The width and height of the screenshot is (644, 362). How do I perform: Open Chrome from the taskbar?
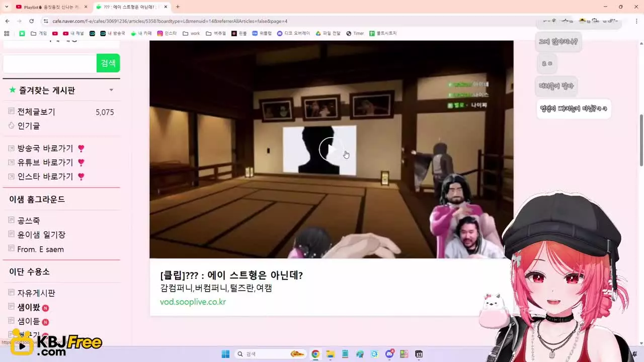[315, 354]
